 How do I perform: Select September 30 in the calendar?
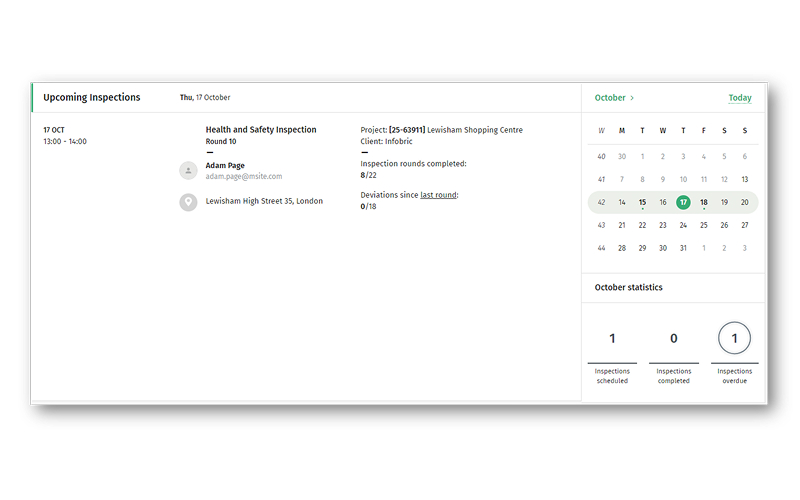(622, 156)
